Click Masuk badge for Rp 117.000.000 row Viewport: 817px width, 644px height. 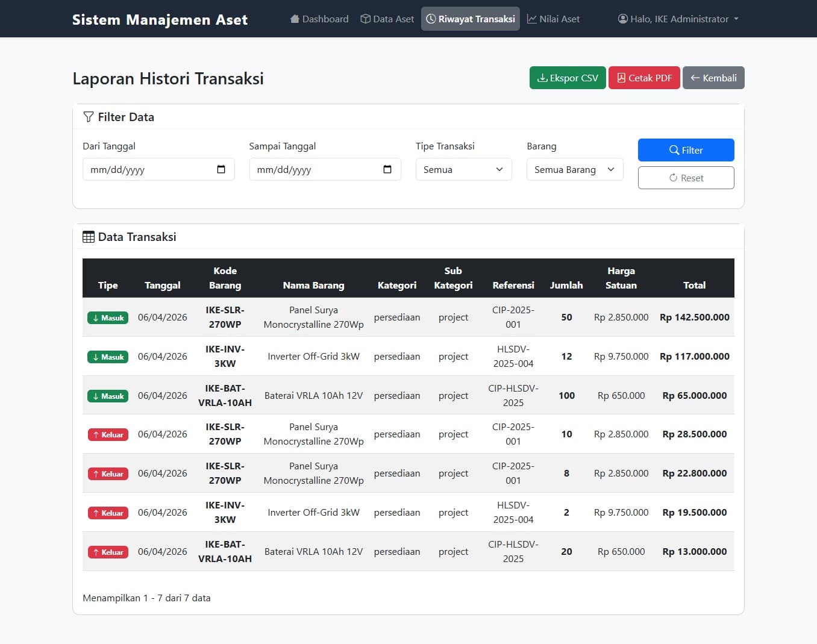pyautogui.click(x=108, y=357)
